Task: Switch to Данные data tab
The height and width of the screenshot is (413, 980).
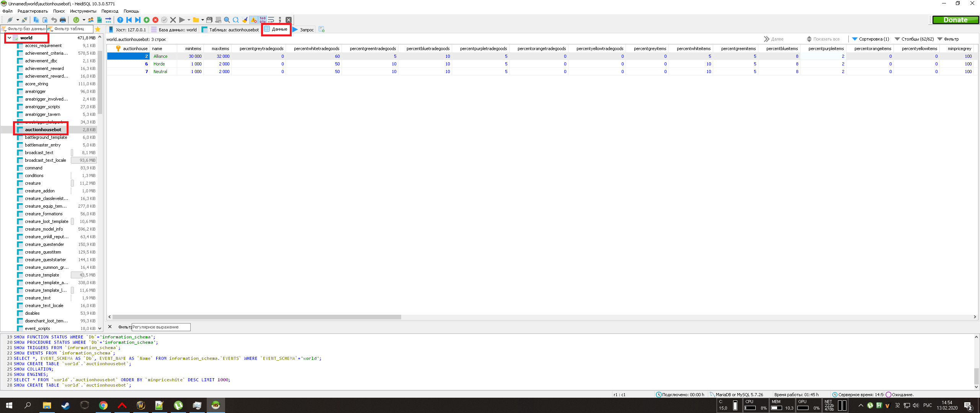Action: (276, 29)
